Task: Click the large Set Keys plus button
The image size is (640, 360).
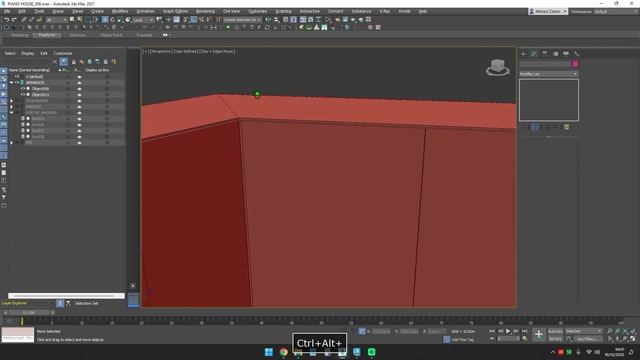Action: [x=538, y=335]
